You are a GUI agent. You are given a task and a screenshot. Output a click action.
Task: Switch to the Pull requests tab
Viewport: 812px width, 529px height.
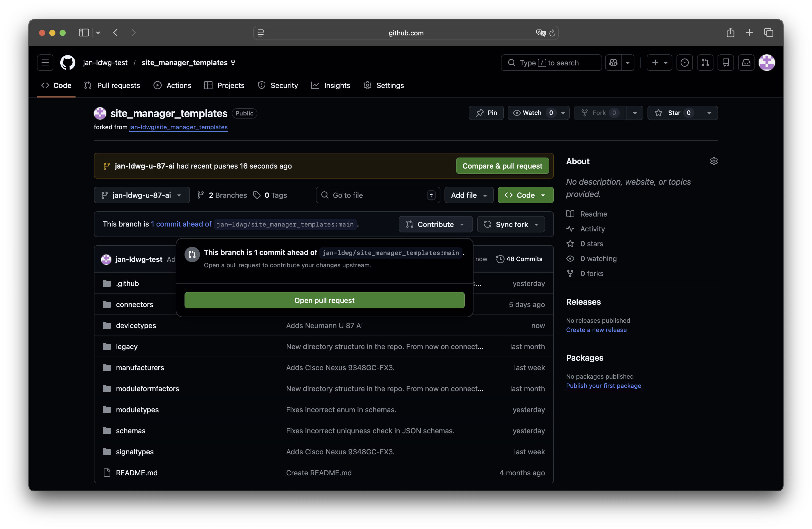(112, 86)
